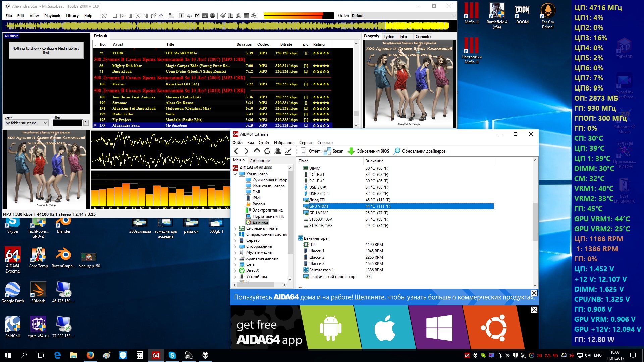This screenshot has height=362, width=644.
Task: Click the AIDA64 Refresh toolbar icon
Action: [267, 151]
